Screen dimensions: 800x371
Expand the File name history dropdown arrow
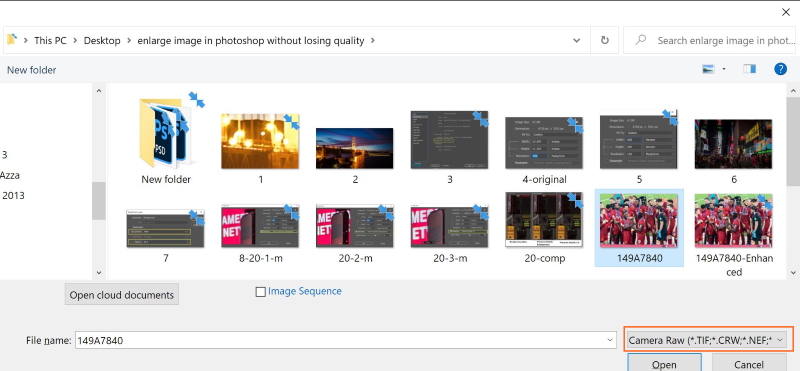point(610,340)
